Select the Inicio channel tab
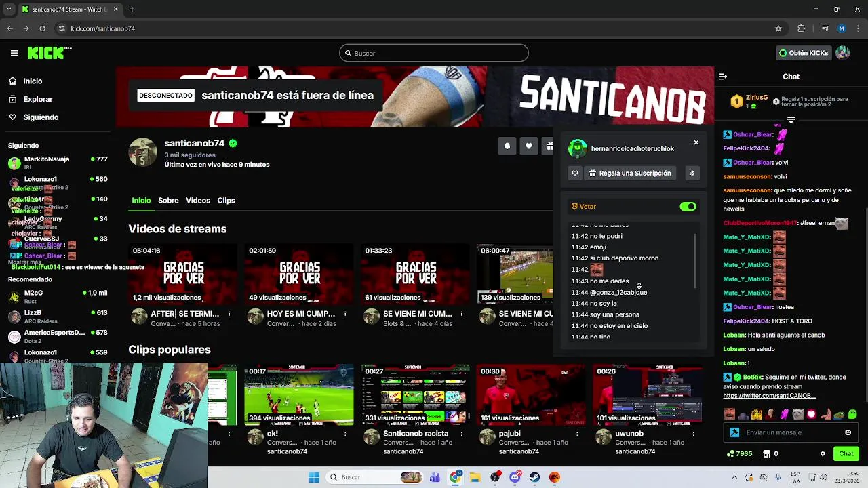 [141, 201]
